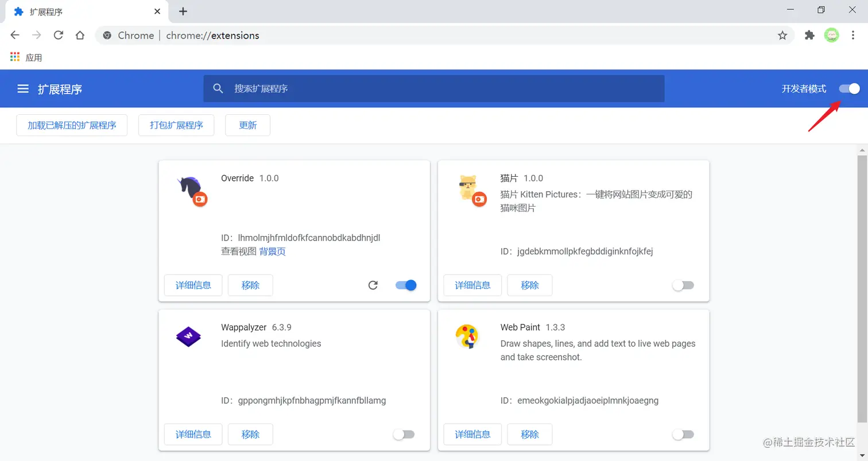Open the apps grid shortcut in bookmarks bar
This screenshot has height=461, width=868.
tap(15, 57)
